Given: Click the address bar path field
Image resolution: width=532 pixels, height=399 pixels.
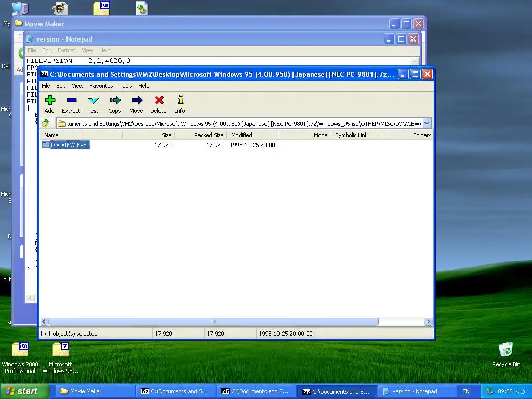Looking at the screenshot, I should [x=240, y=124].
